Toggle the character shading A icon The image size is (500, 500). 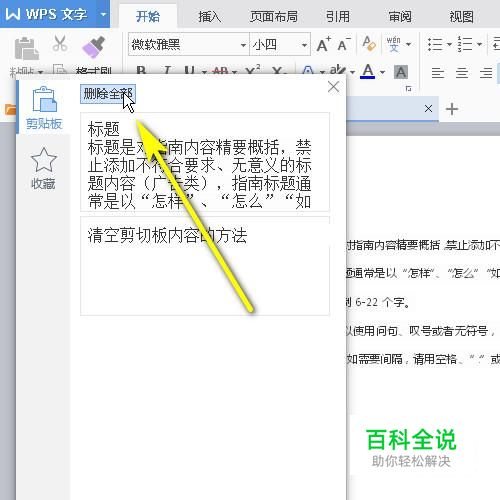click(401, 72)
